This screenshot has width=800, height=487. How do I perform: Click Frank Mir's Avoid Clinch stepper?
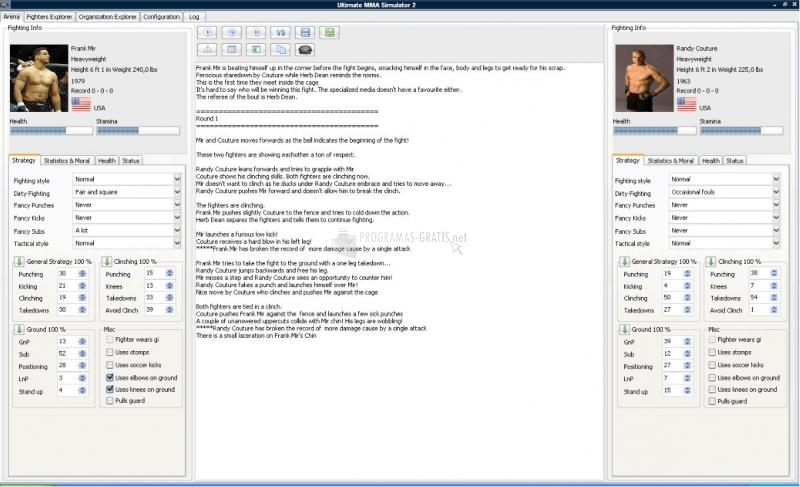[169, 310]
